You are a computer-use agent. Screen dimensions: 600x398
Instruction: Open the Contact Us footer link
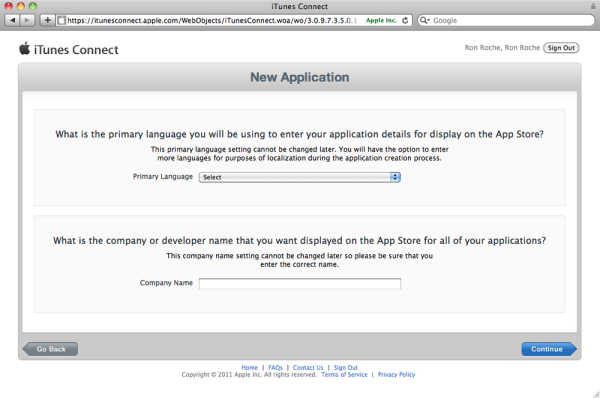tap(308, 367)
